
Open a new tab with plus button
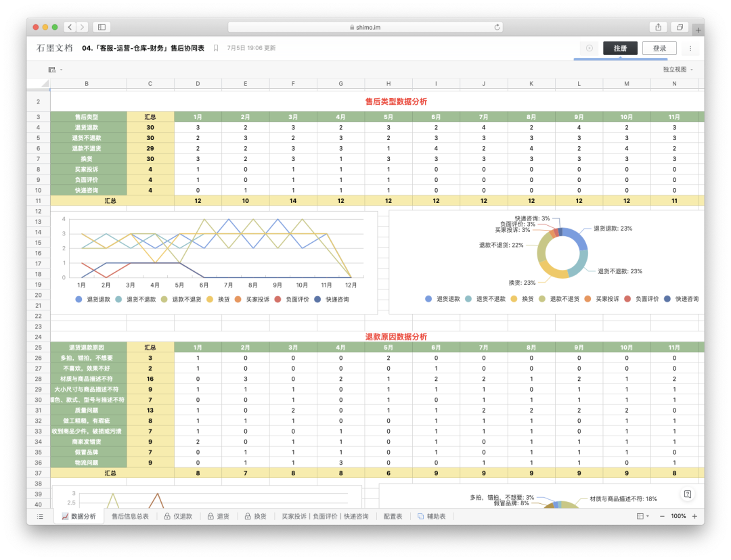click(x=698, y=30)
